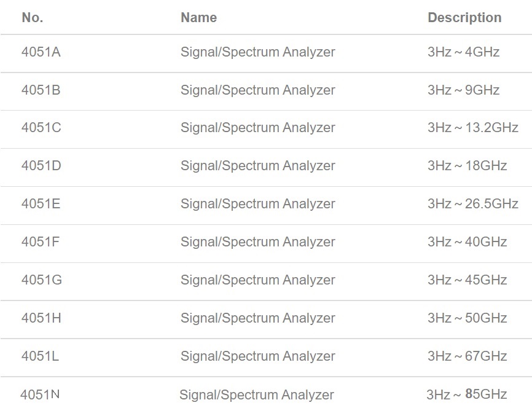
Task: Click model number 4051E
Action: pos(41,203)
